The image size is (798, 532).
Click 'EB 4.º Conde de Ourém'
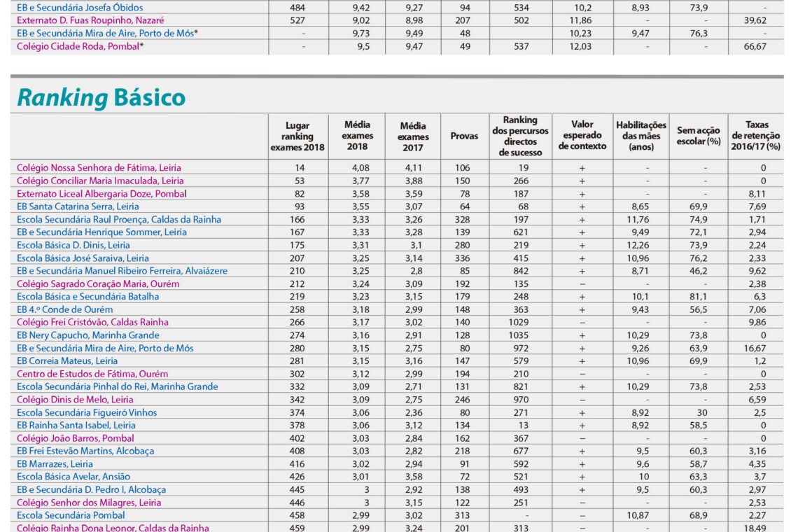coord(64,309)
